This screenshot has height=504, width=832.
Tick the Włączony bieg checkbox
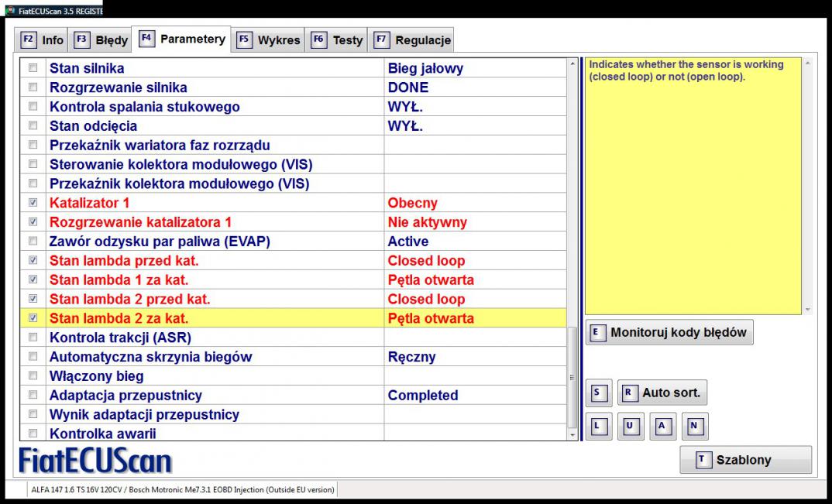[33, 375]
